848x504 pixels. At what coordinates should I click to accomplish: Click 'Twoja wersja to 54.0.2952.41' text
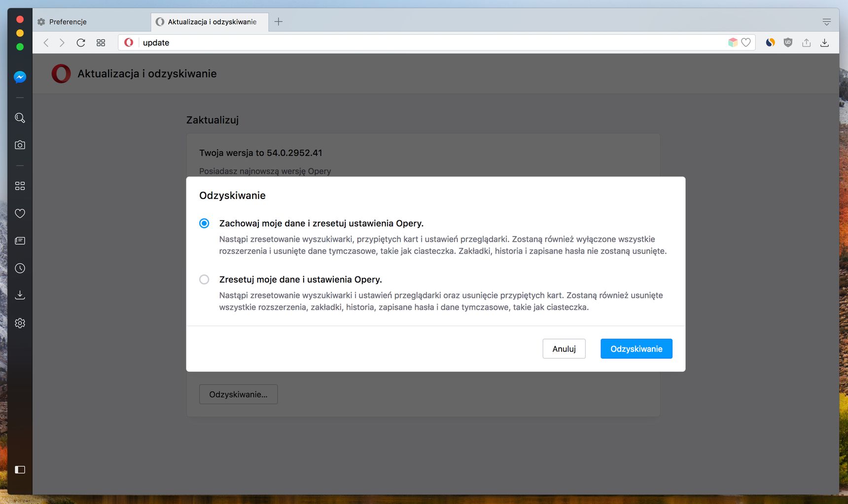(261, 153)
